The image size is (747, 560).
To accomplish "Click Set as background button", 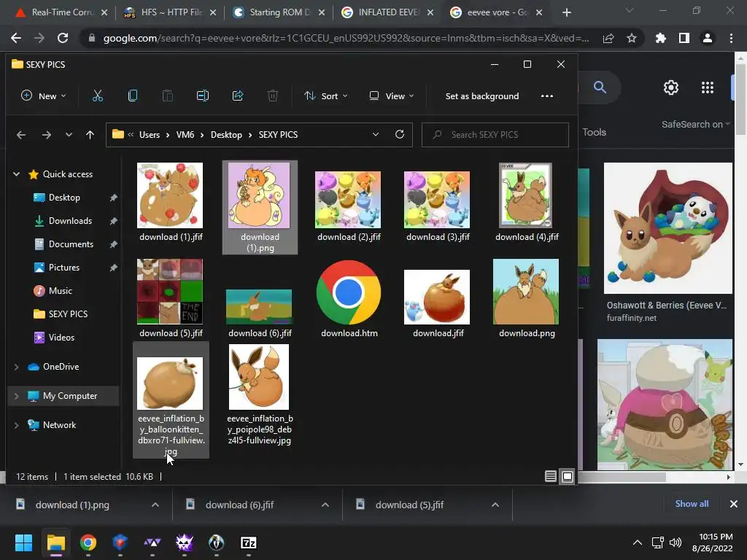I will coord(482,96).
